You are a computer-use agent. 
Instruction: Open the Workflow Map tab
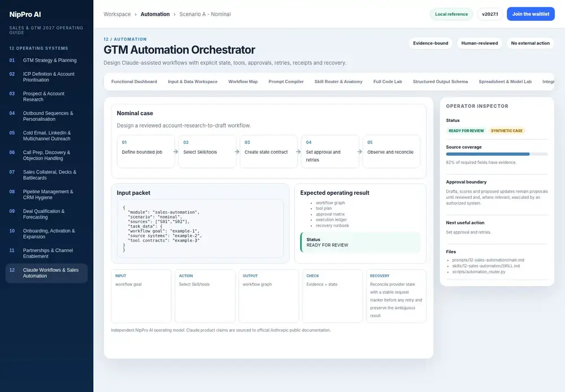coord(243,82)
